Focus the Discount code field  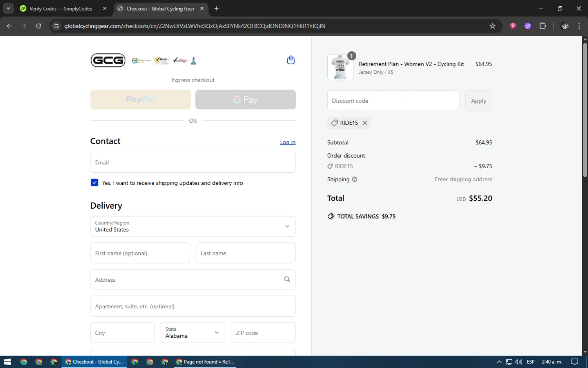[x=393, y=101]
